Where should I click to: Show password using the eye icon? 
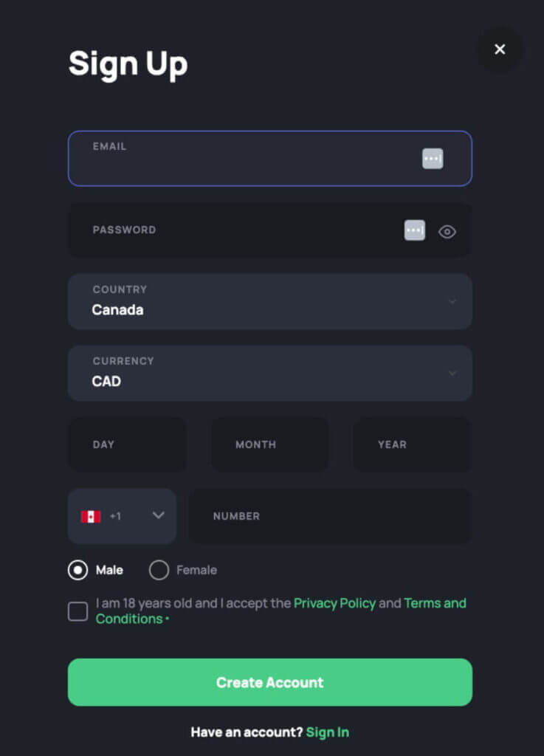click(x=447, y=232)
